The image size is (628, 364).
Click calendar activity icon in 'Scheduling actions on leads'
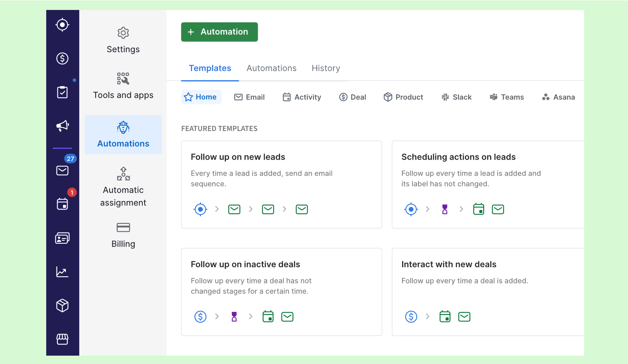click(479, 209)
